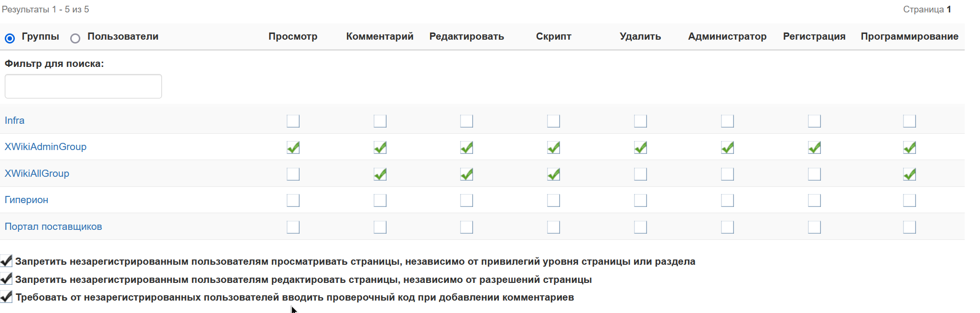The height and width of the screenshot is (313, 980).
Task: Toggle Редактировать right for XWikiAdminGroup
Action: (x=466, y=148)
